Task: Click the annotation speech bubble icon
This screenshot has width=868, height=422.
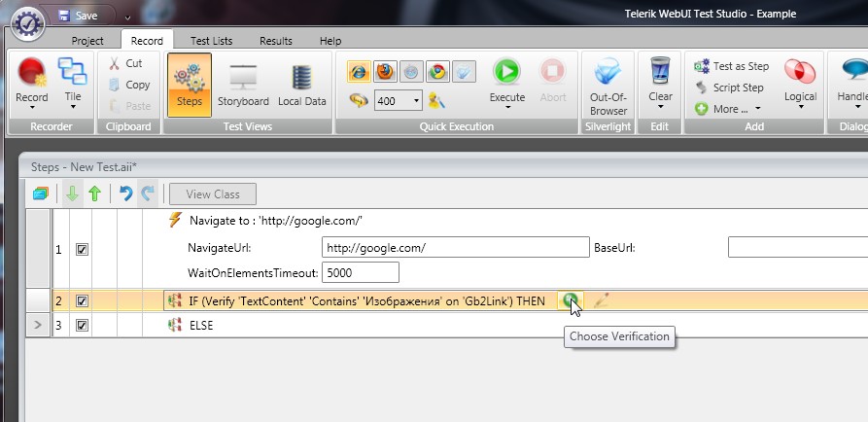Action: 359,100
